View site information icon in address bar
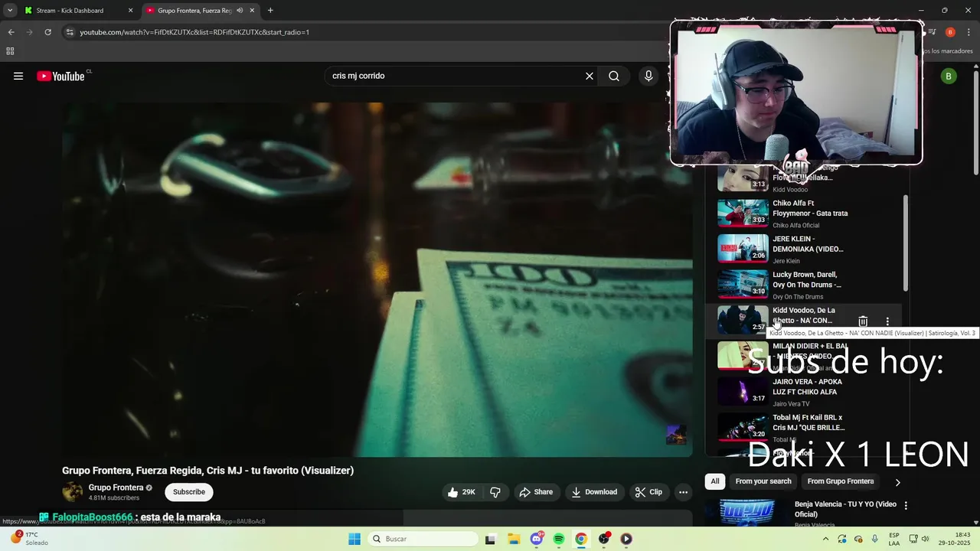 (70, 32)
